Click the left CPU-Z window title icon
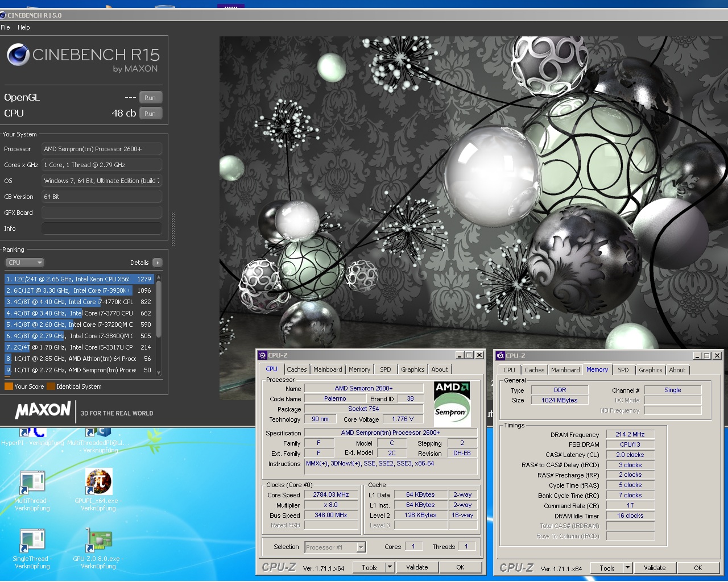This screenshot has height=582, width=728. click(x=263, y=355)
